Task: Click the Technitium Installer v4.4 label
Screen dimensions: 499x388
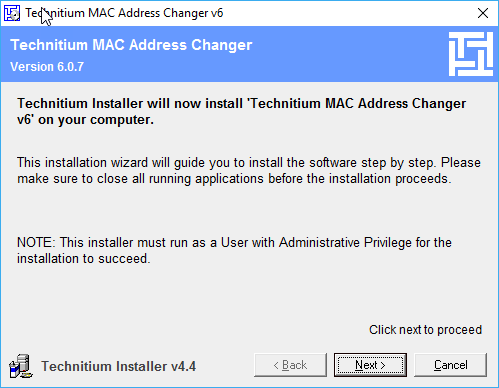Action: [x=118, y=366]
